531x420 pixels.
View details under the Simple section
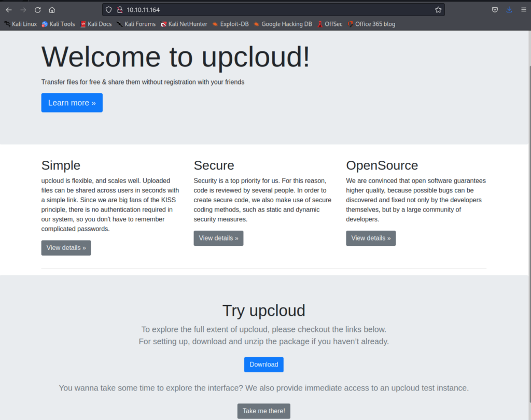coord(66,248)
